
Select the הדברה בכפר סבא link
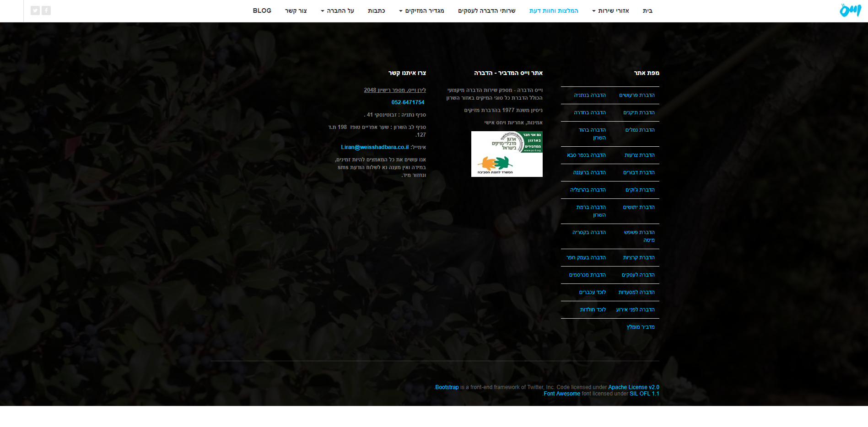tap(586, 155)
